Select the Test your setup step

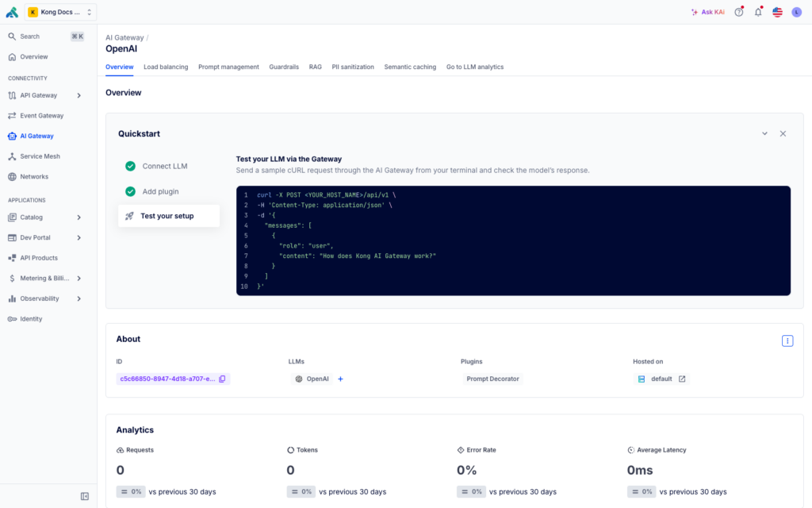pyautogui.click(x=169, y=216)
